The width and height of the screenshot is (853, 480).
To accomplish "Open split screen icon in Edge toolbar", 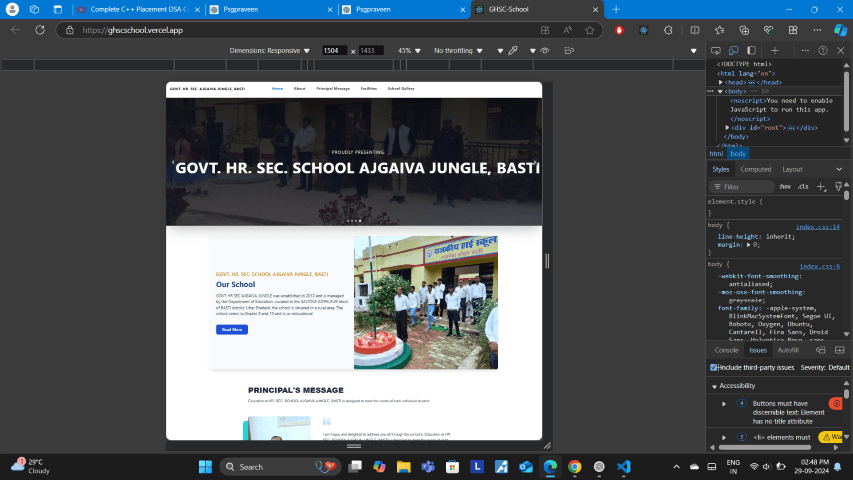I will tap(695, 30).
